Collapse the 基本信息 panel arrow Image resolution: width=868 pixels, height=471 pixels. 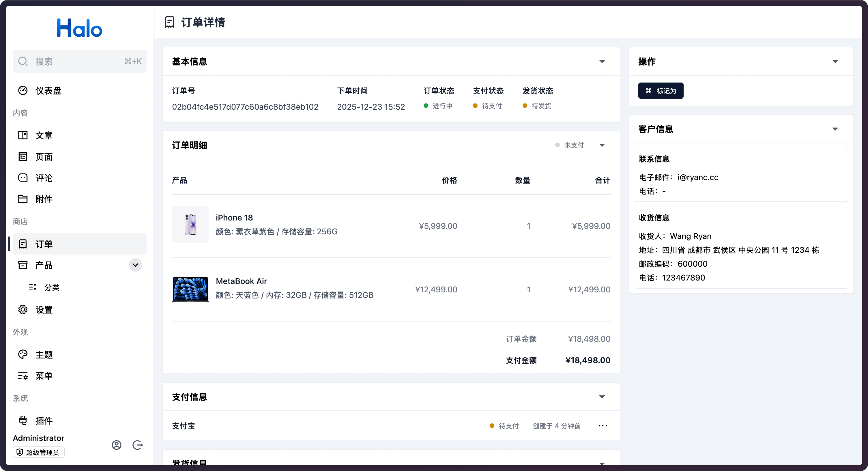(x=602, y=62)
